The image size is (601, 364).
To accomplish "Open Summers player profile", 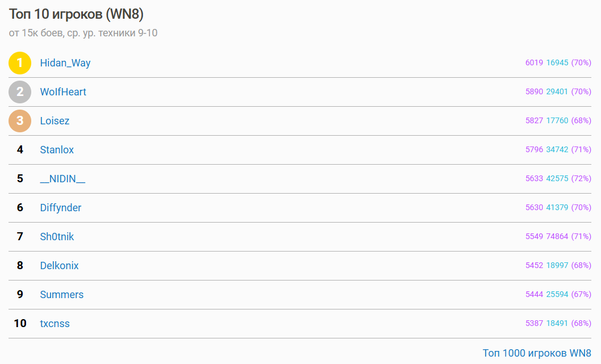I will [x=61, y=295].
